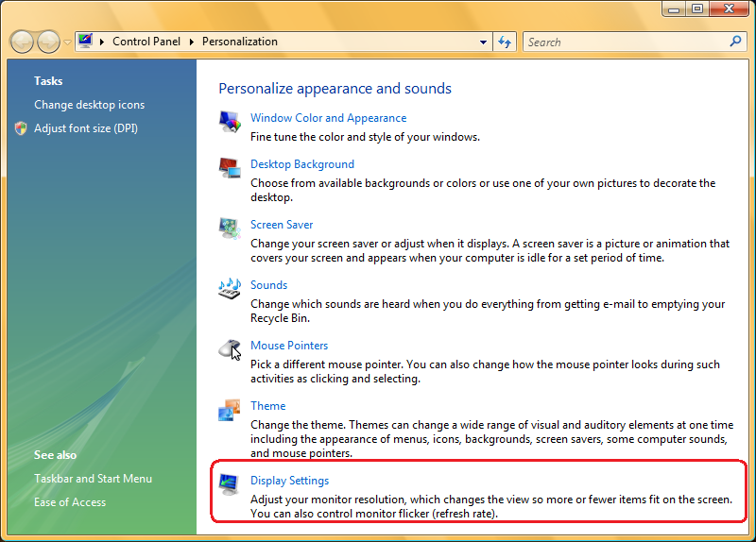Open Window Color and Appearance link
The image size is (756, 542).
[328, 118]
